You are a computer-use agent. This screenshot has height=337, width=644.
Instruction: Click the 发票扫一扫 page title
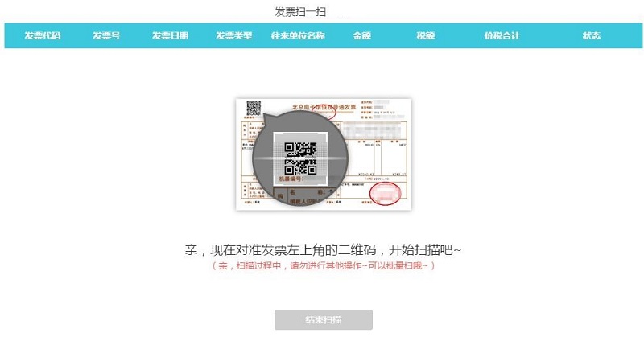[300, 11]
